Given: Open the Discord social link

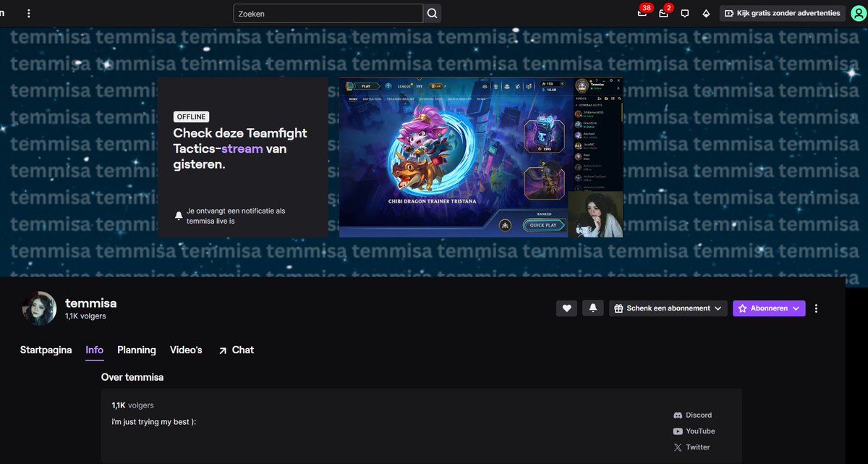Looking at the screenshot, I should (693, 416).
